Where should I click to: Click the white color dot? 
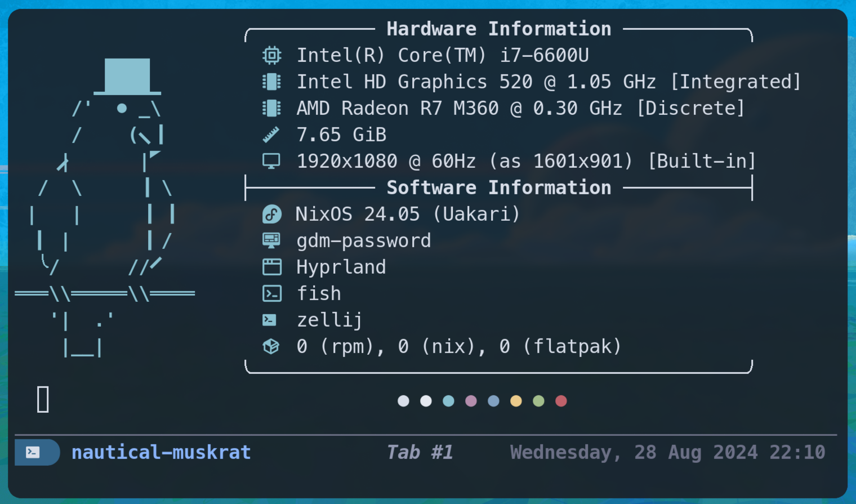tap(426, 401)
